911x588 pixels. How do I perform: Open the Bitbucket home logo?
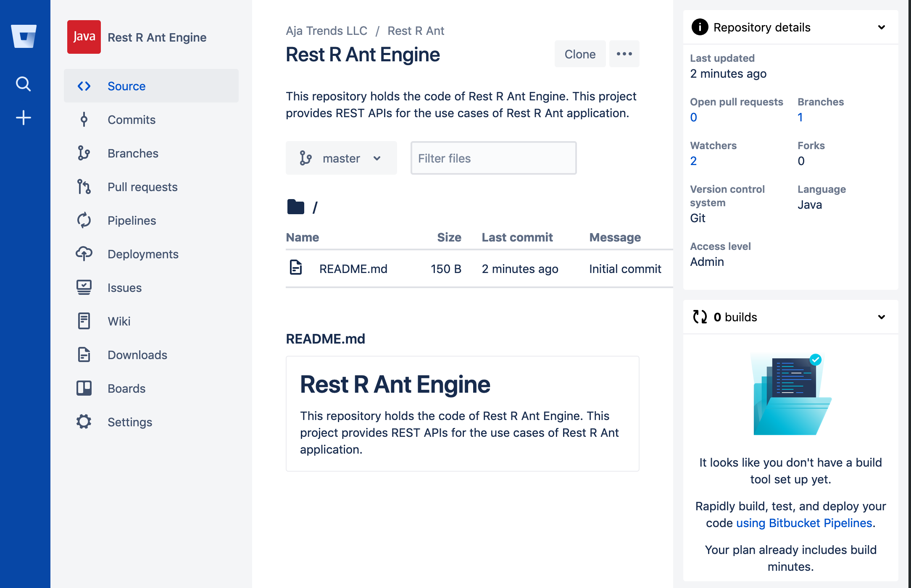24,36
